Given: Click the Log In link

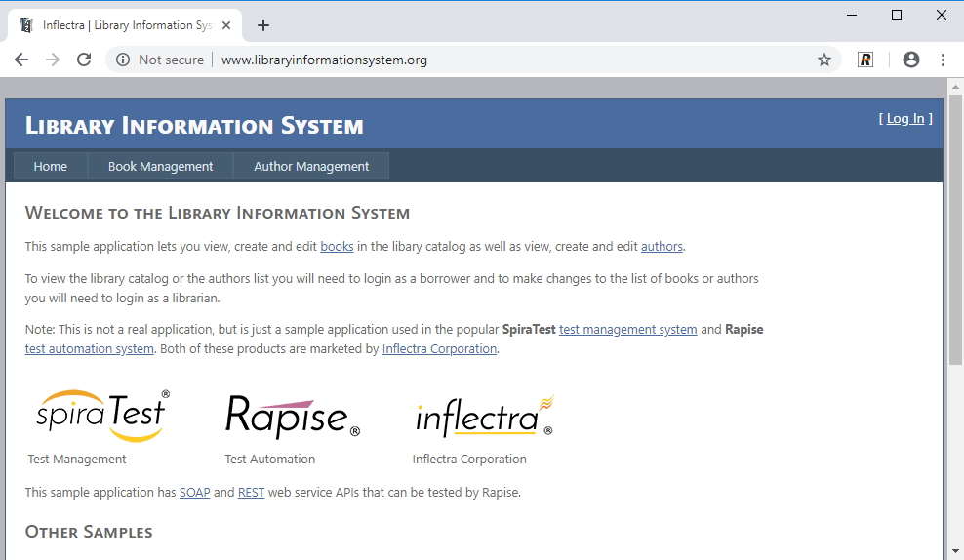Looking at the screenshot, I should point(905,119).
